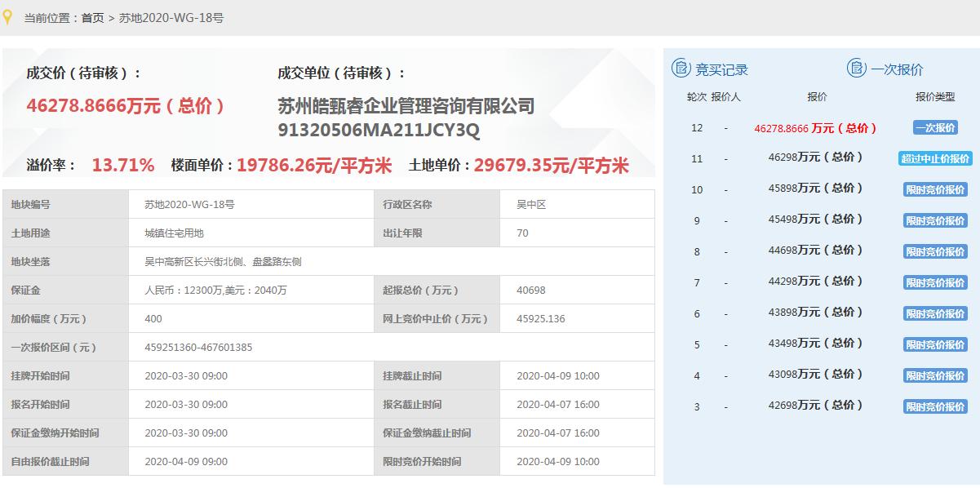Select the 42698万元 bid price
The width and height of the screenshot is (980, 488).
click(817, 406)
